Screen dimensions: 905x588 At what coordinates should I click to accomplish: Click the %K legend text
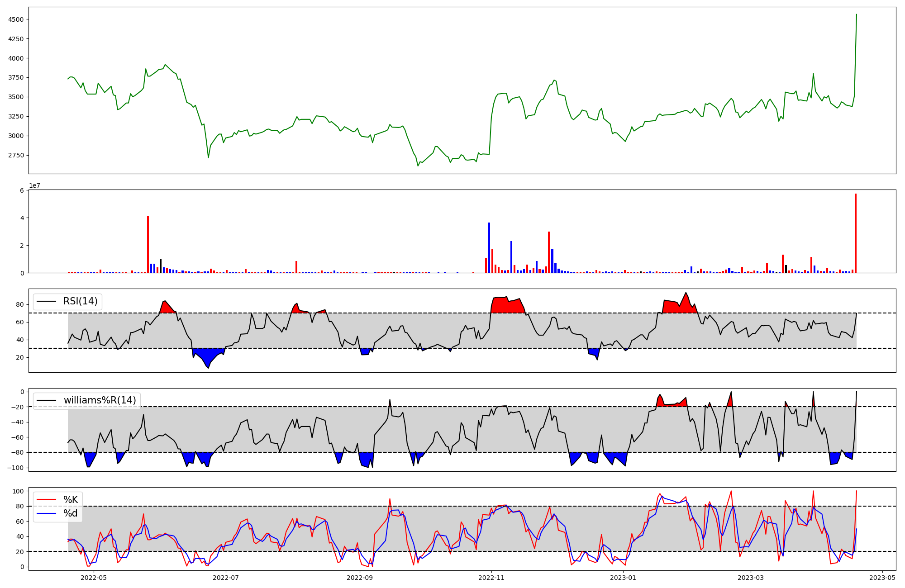71,500
